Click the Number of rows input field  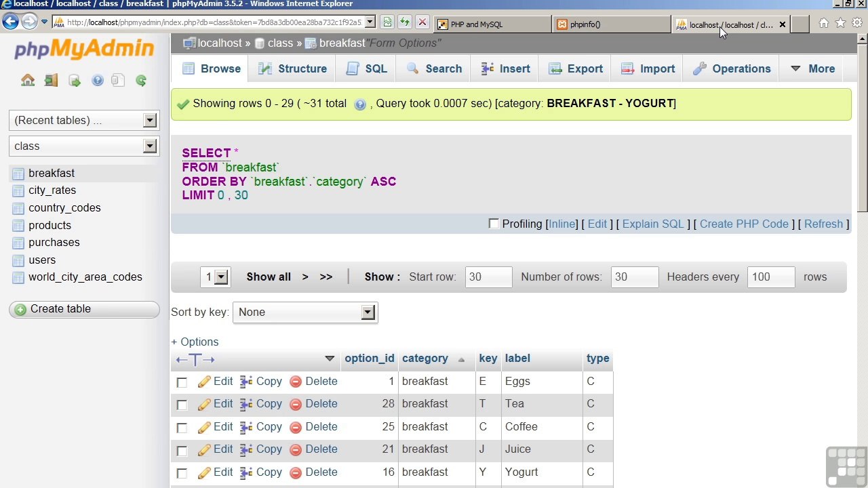coord(635,277)
